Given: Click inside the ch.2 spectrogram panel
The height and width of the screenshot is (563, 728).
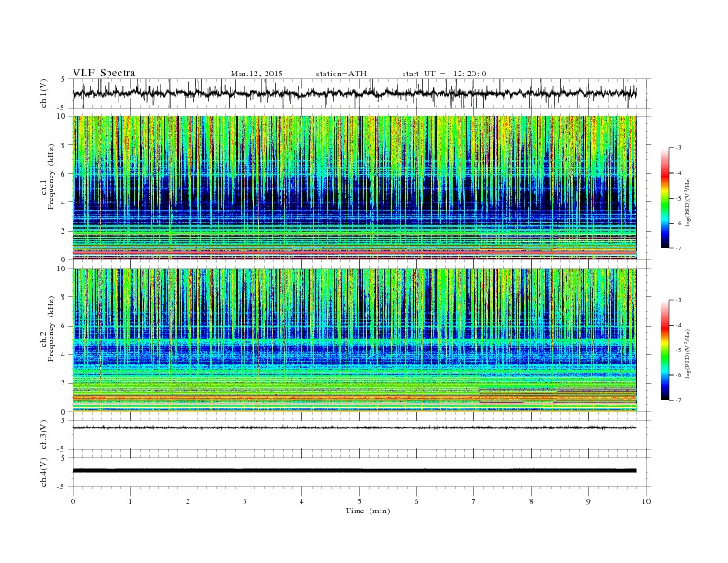Looking at the screenshot, I should (355, 340).
